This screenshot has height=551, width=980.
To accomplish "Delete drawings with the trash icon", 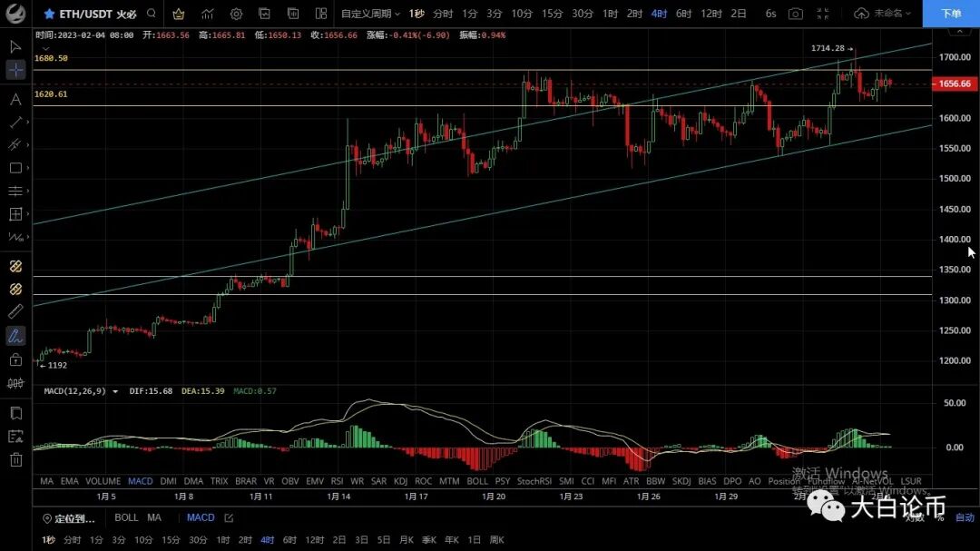I will tap(15, 459).
